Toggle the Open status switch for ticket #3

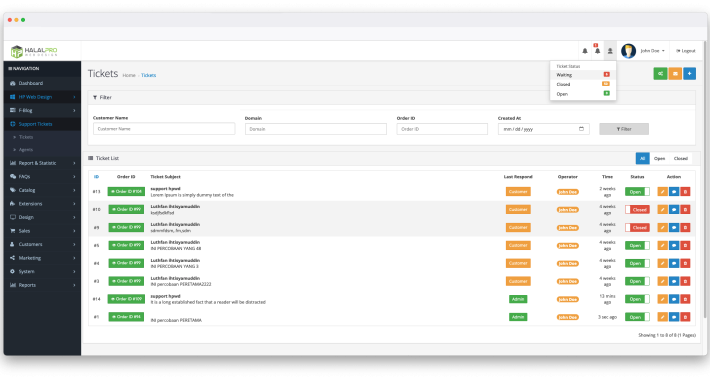pyautogui.click(x=637, y=281)
